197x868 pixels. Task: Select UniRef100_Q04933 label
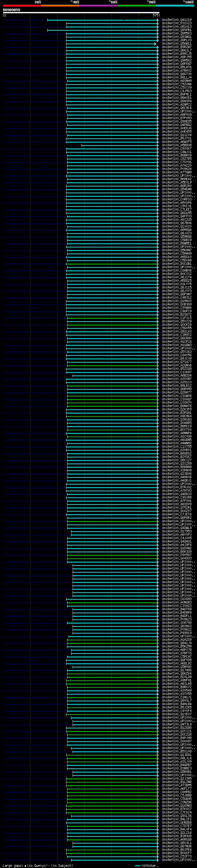click(177, 558)
